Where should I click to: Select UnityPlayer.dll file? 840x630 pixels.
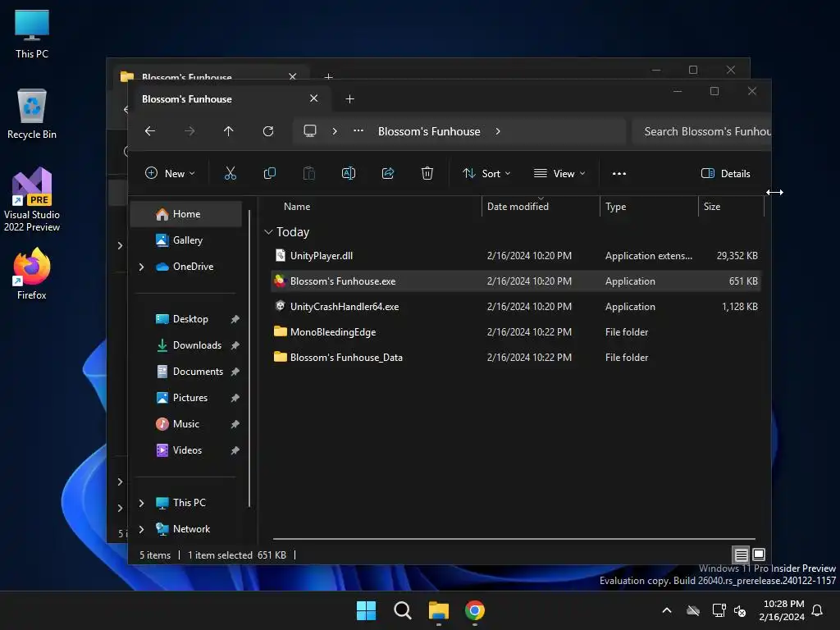[x=515, y=256]
